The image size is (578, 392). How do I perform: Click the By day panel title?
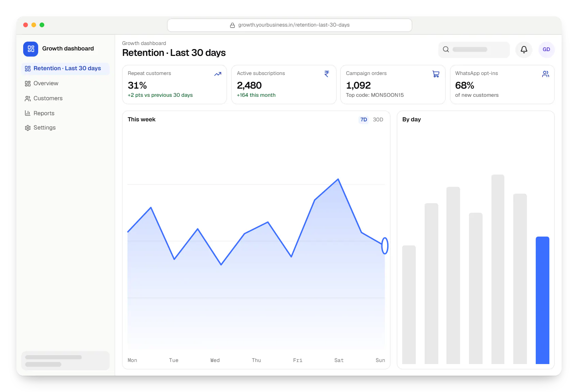click(x=411, y=119)
